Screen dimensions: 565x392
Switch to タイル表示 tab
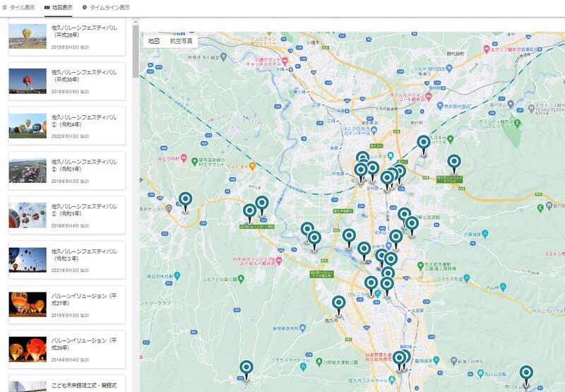(x=19, y=7)
